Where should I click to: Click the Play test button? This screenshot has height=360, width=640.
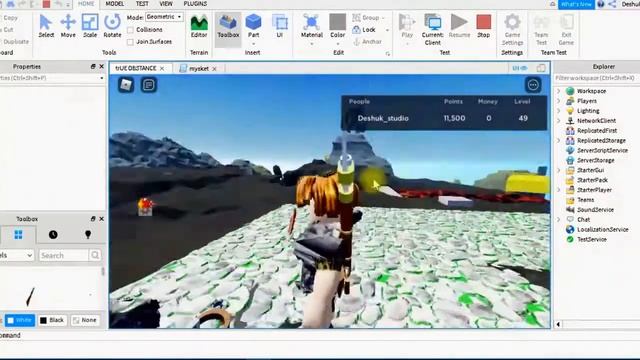tap(407, 26)
